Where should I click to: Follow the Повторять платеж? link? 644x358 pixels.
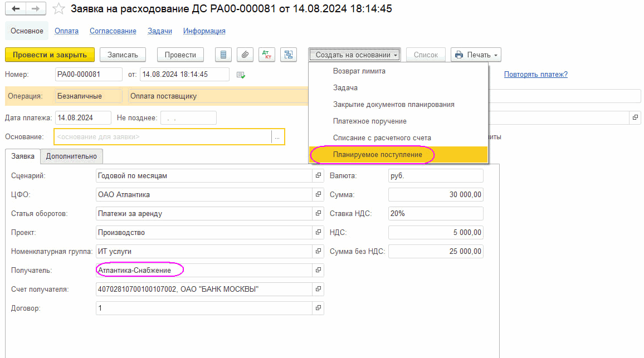point(535,75)
